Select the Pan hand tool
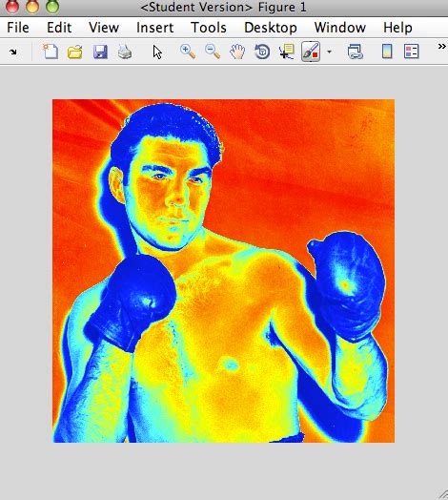The width and height of the screenshot is (448, 500). click(x=237, y=52)
